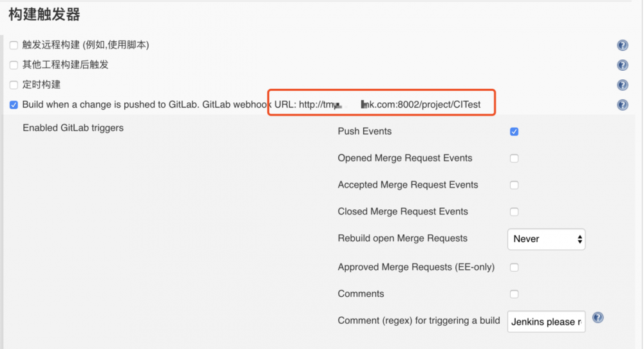644x349 pixels.
Task: Check Opened Merge Request Events
Action: pos(514,158)
